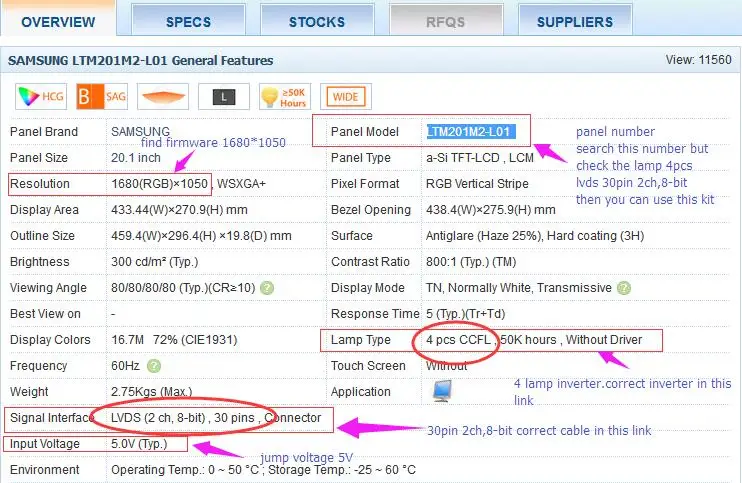This screenshot has height=483, width=742.
Task: Click the Signal Interface label
Action: [52, 418]
